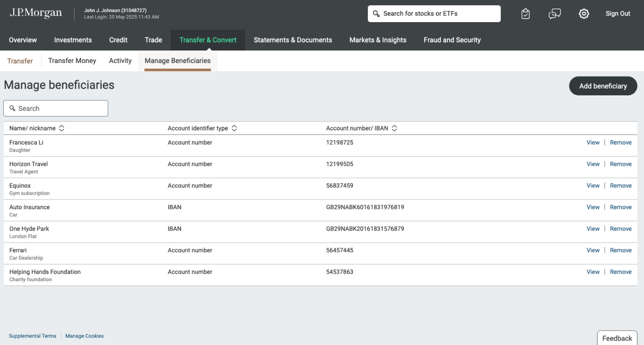Viewport: 644px width, 345px height.
Task: View the Auto Insurance beneficiary
Action: pos(593,207)
